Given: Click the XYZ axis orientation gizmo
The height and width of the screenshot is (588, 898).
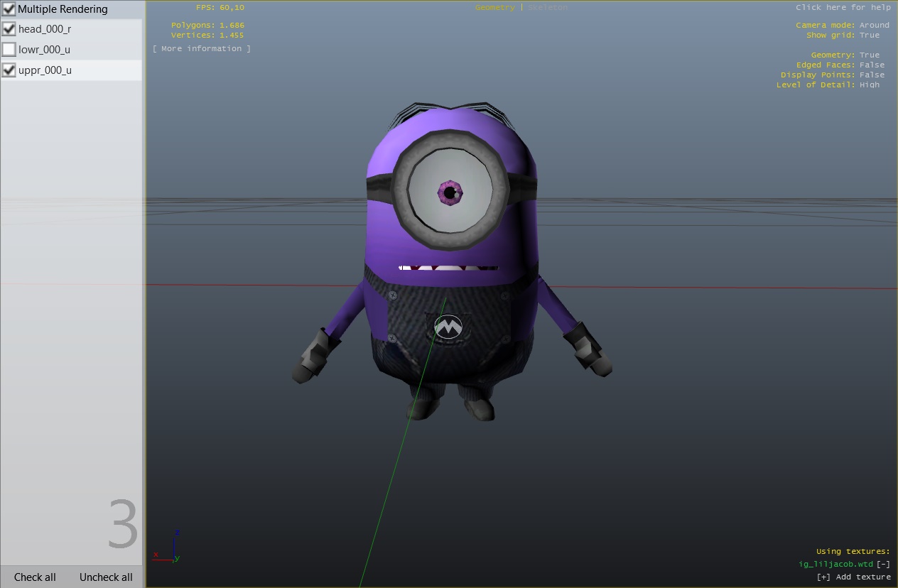Looking at the screenshot, I should (x=168, y=546).
